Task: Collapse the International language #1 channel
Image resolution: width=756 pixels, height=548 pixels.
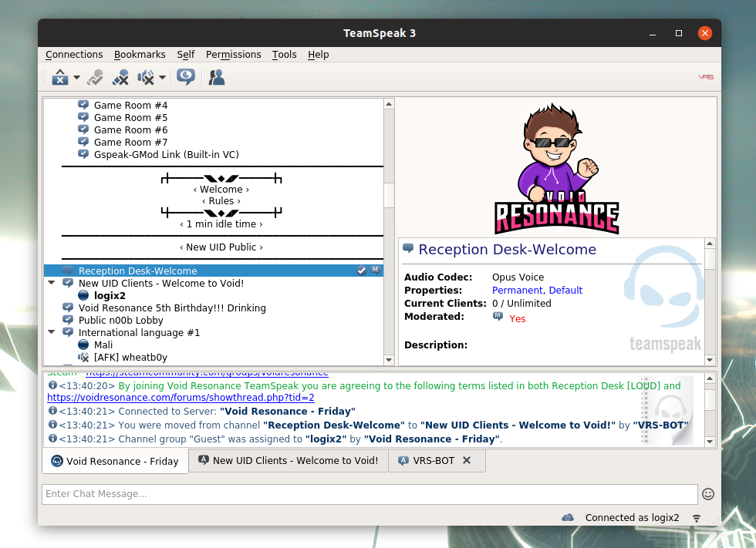Action: click(52, 332)
